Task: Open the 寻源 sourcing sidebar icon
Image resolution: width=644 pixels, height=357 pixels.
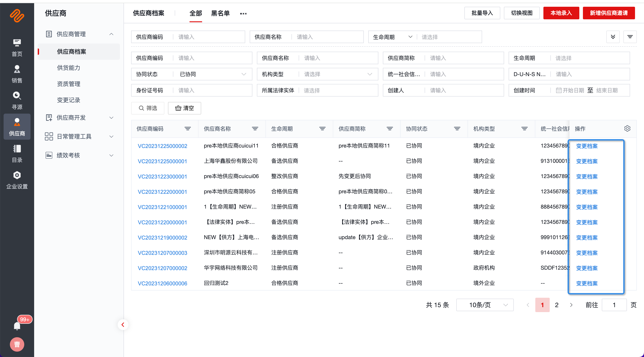Action: (x=17, y=101)
